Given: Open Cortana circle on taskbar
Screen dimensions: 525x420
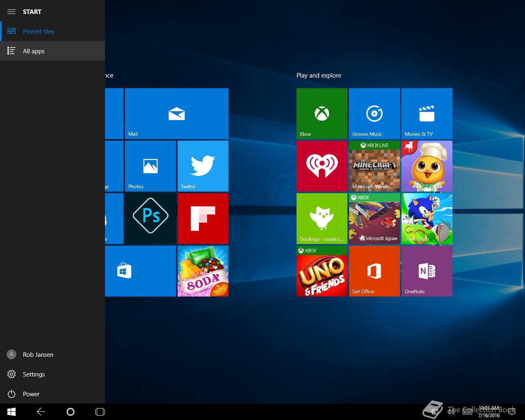Looking at the screenshot, I should 71,412.
